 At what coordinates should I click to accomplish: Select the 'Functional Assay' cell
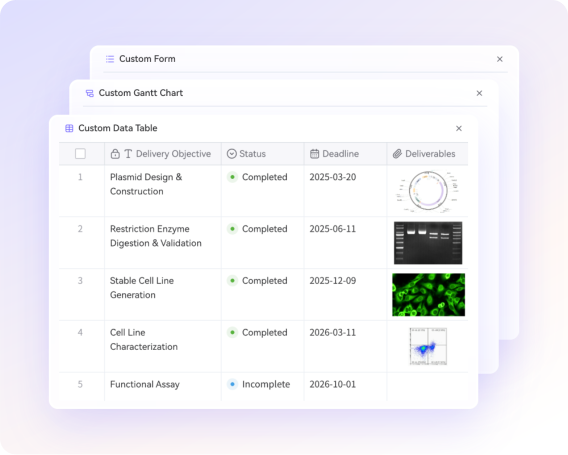(x=163, y=387)
